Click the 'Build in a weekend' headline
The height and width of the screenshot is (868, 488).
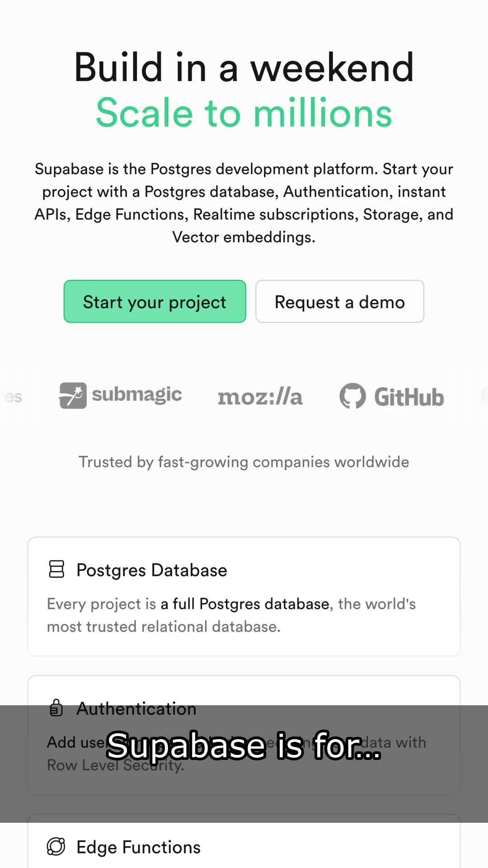(x=244, y=67)
